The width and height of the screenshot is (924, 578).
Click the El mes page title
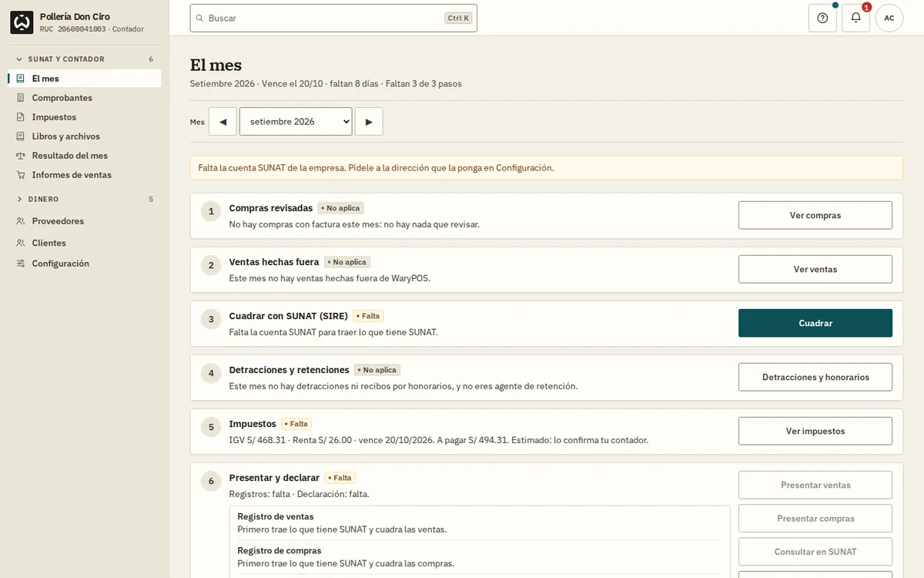click(216, 66)
